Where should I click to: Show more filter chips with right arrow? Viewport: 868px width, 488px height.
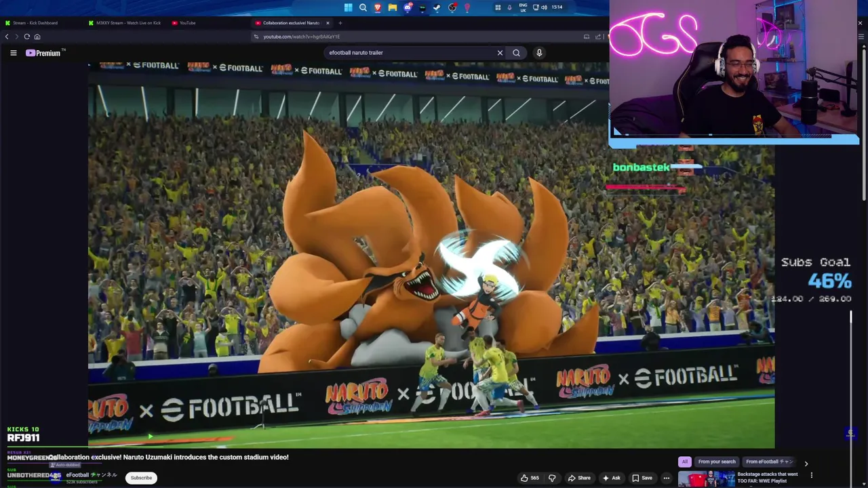click(x=806, y=464)
